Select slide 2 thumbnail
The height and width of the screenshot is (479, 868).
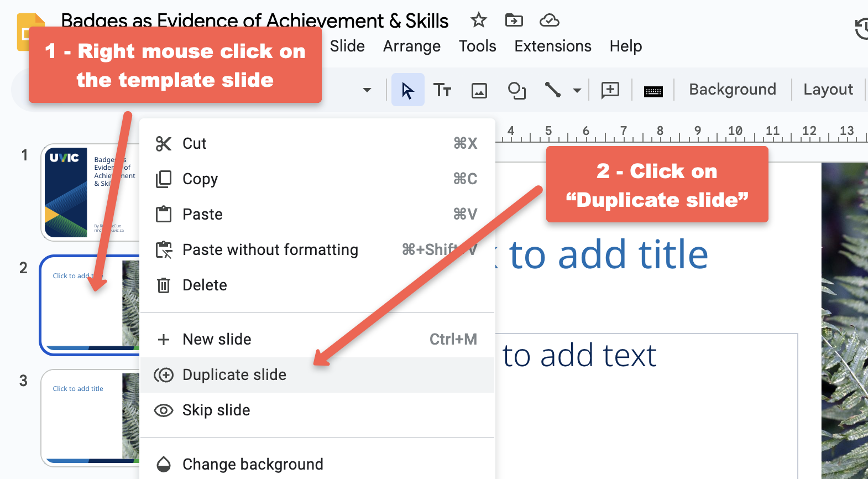click(90, 305)
